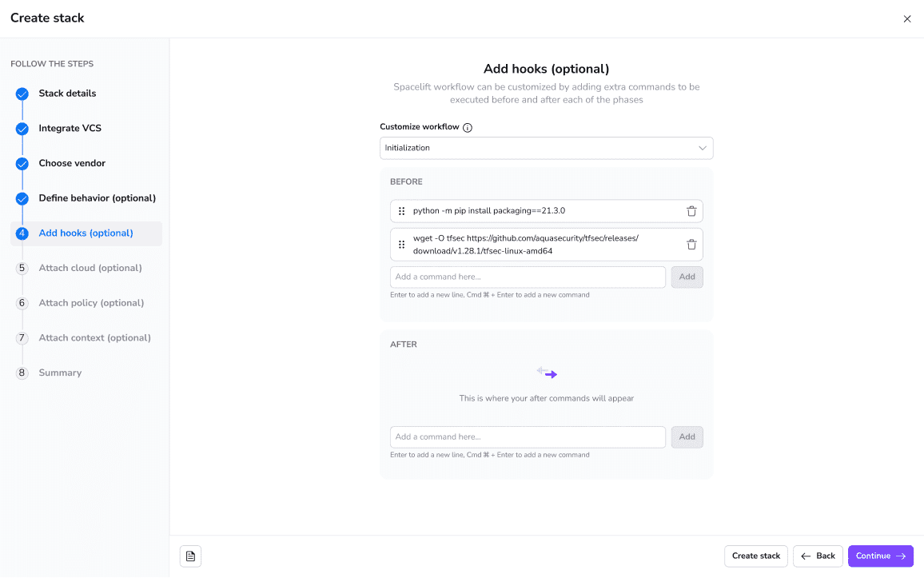Click the checkmark icon on Choose vendor
This screenshot has height=578, width=924.
(22, 164)
